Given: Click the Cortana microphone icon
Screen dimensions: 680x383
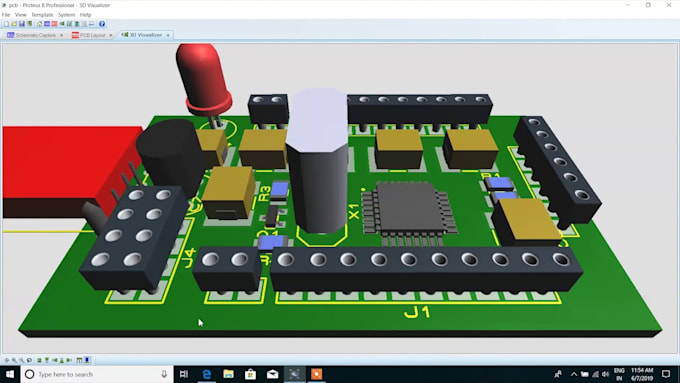Looking at the screenshot, I should point(164,374).
